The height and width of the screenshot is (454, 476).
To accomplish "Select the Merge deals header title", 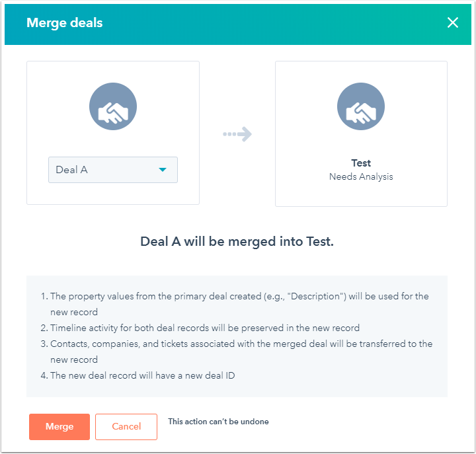I will coord(64,22).
